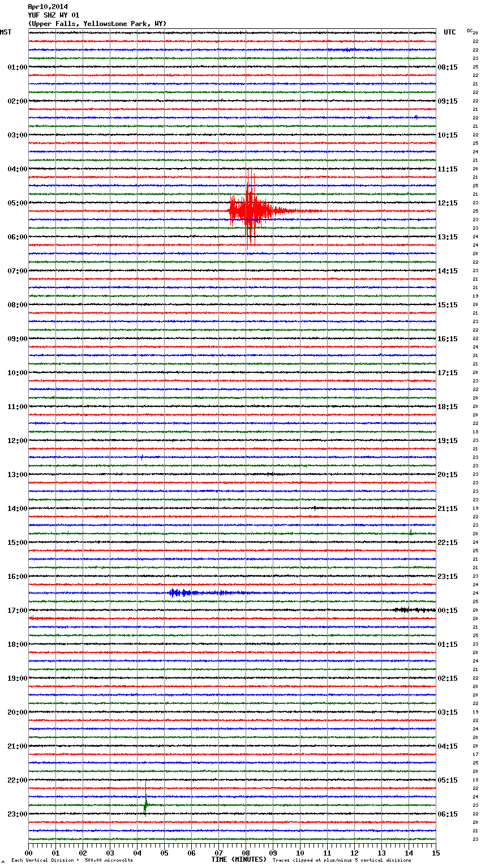Select the 12:15 UTC label
Image resolution: width=481 pixels, height=868 pixels.
tap(448, 203)
